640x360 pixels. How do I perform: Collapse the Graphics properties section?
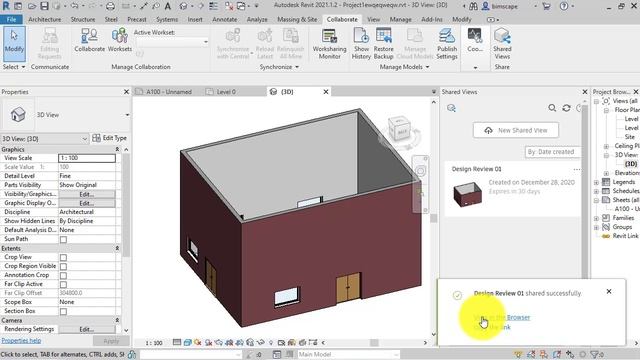[117, 149]
